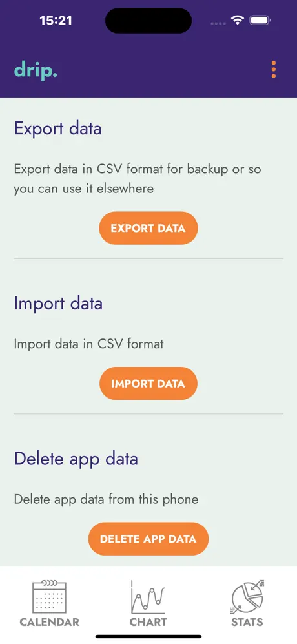
Task: Tap the Wi-Fi status icon
Action: (x=238, y=20)
